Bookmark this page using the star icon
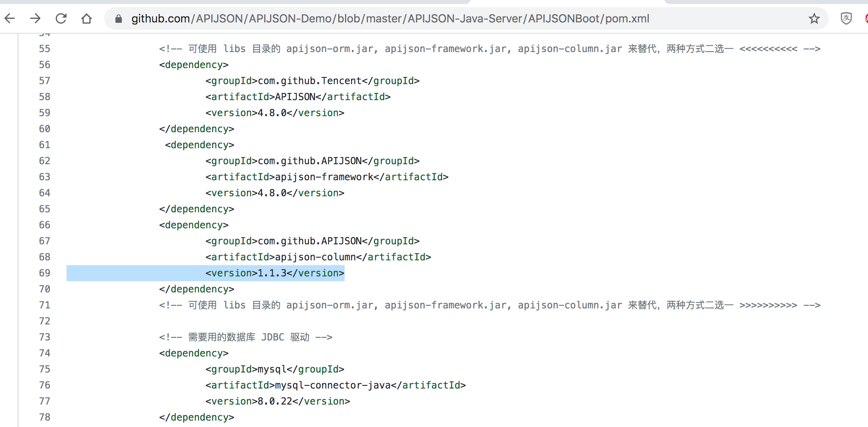Image resolution: width=868 pixels, height=427 pixels. [813, 18]
